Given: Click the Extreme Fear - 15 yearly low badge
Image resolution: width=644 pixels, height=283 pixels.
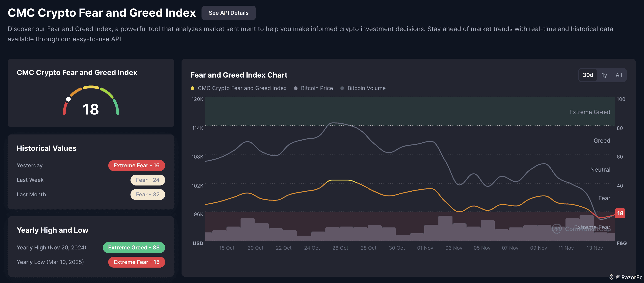Looking at the screenshot, I should pyautogui.click(x=136, y=262).
